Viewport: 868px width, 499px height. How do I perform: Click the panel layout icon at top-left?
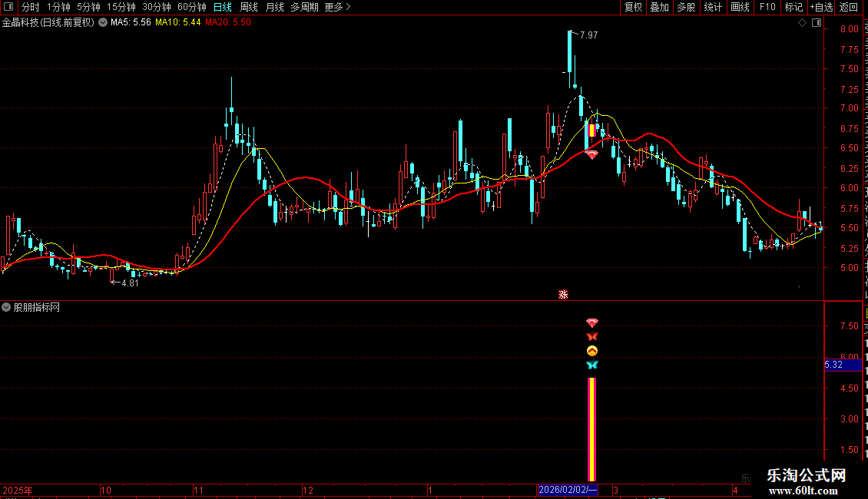point(8,7)
